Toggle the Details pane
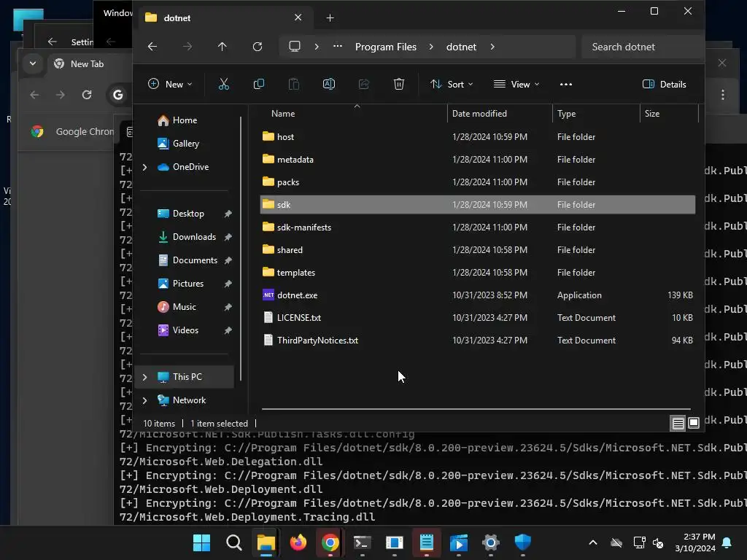Image resolution: width=747 pixels, height=560 pixels. click(664, 85)
